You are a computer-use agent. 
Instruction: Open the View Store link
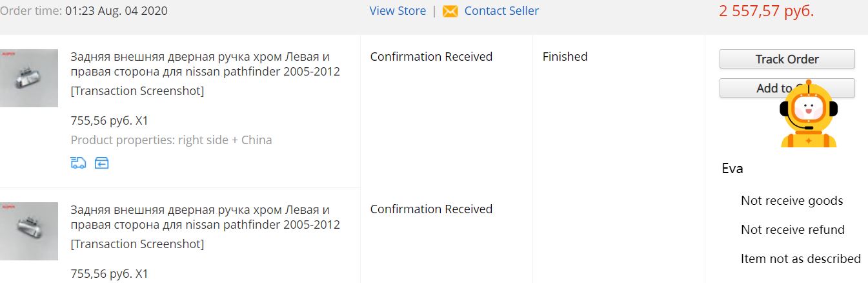[x=398, y=11]
